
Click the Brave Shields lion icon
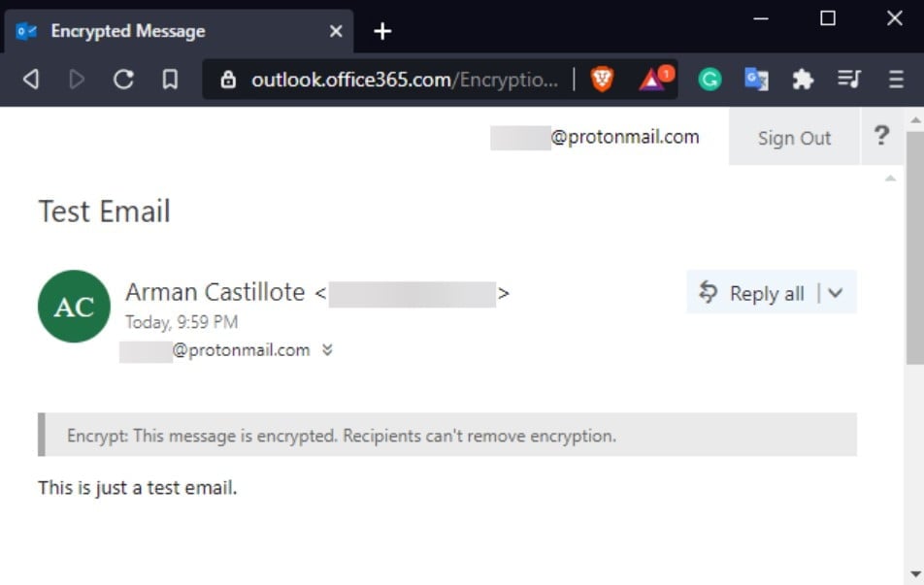coord(602,79)
